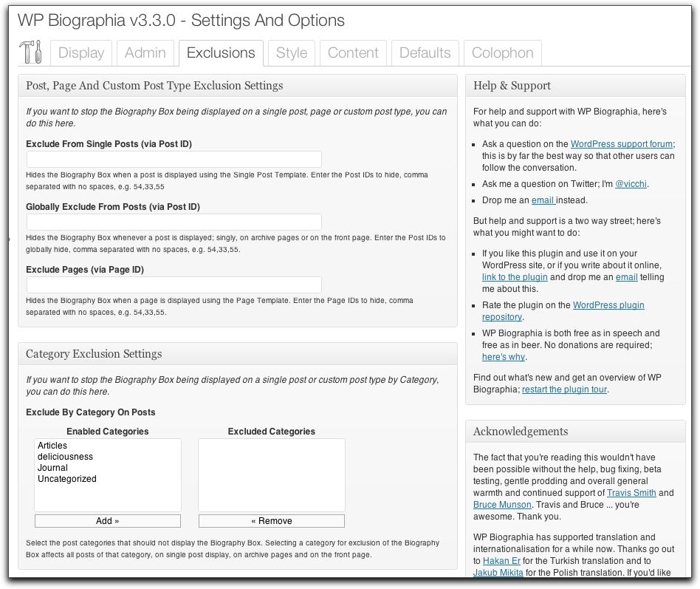Viewport: 700px width, 589px height.
Task: Select the deliciousness category
Action: pos(65,457)
